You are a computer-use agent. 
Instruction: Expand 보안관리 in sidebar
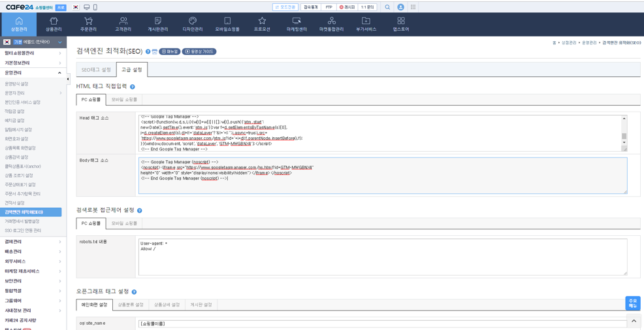coord(32,281)
